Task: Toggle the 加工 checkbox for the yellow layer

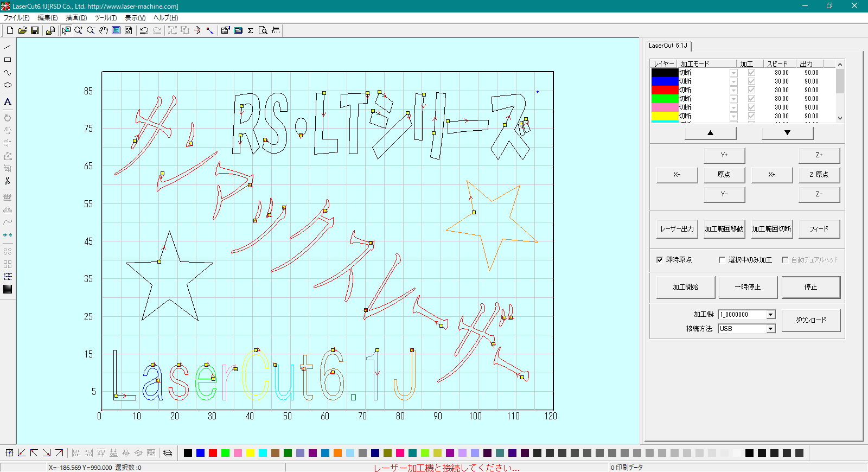Action: 751,116
